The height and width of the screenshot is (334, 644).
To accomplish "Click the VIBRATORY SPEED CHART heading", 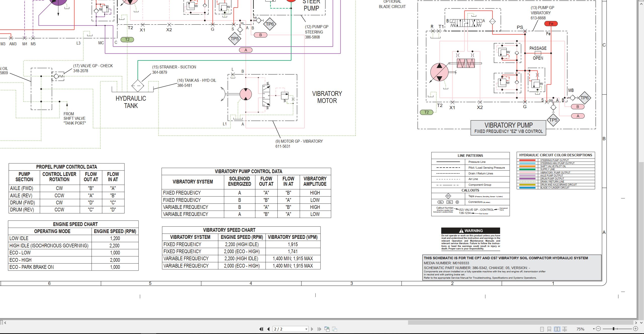I will [229, 230].
